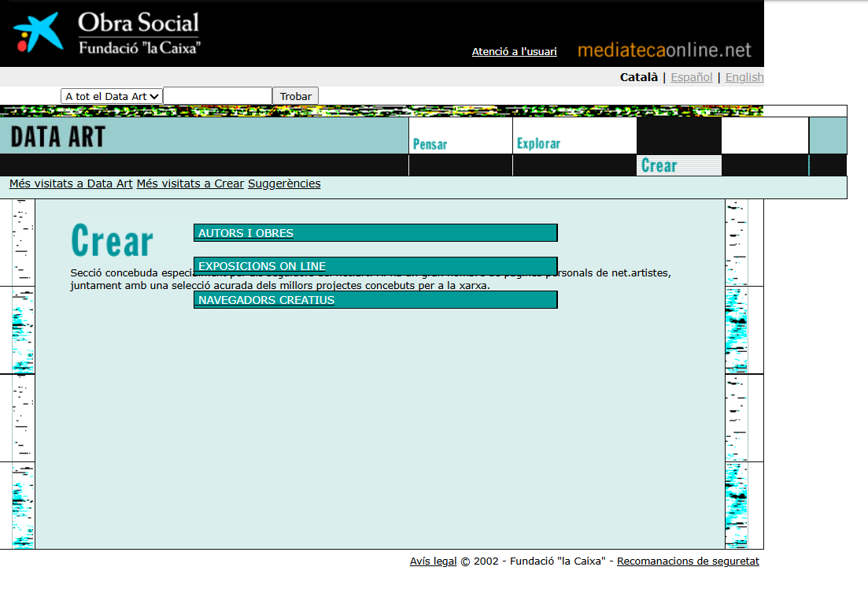868x604 pixels.
Task: Select the Català language option
Action: pos(639,77)
